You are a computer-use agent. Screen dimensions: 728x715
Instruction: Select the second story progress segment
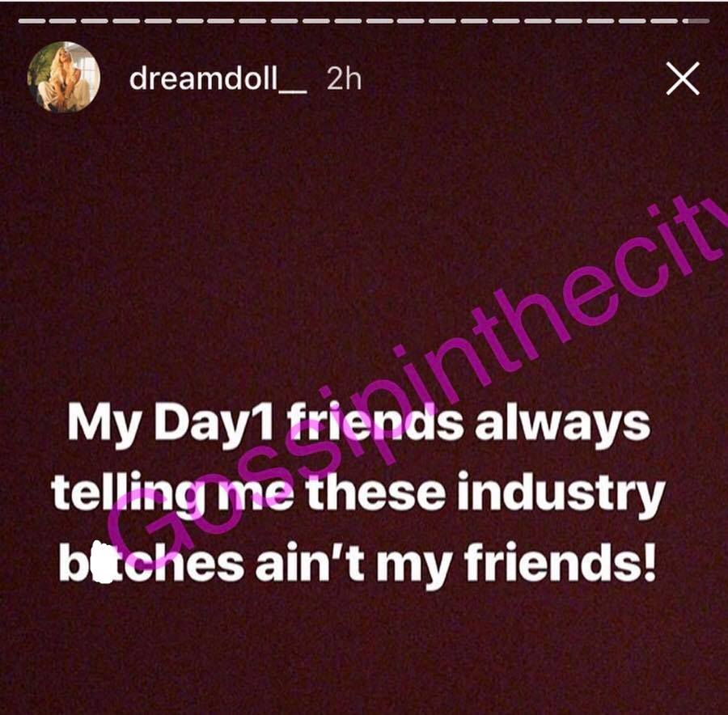point(62,21)
